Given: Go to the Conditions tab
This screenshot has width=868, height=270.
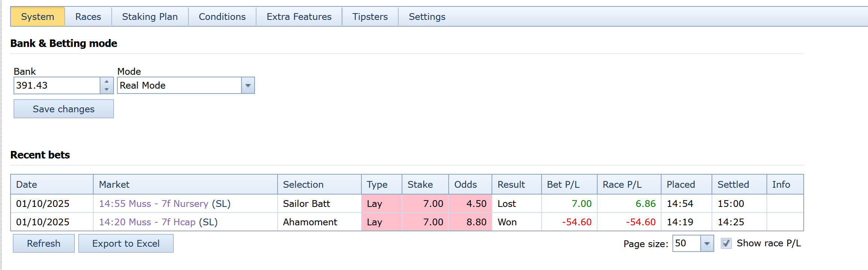Looking at the screenshot, I should (222, 17).
